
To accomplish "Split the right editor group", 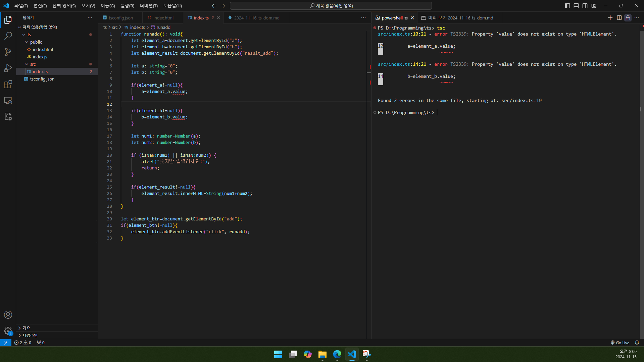I will [619, 18].
